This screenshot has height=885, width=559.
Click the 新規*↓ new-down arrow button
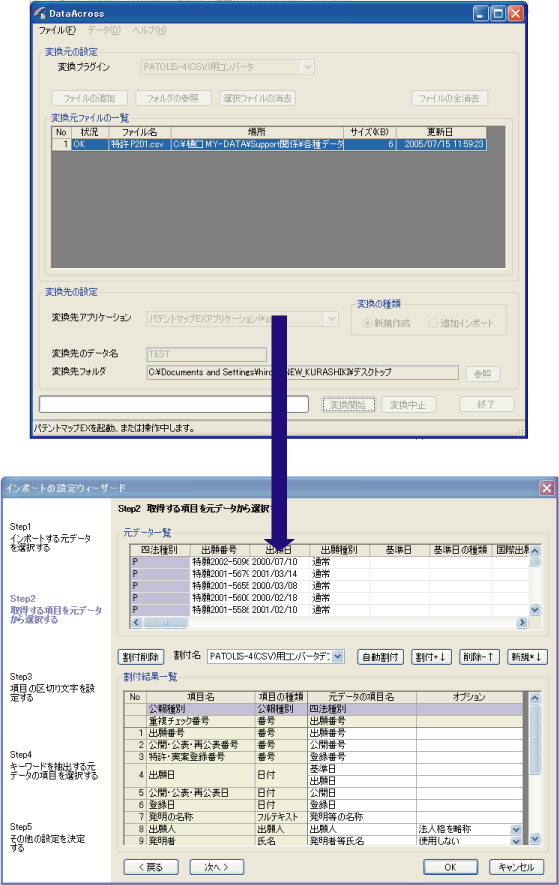527,657
